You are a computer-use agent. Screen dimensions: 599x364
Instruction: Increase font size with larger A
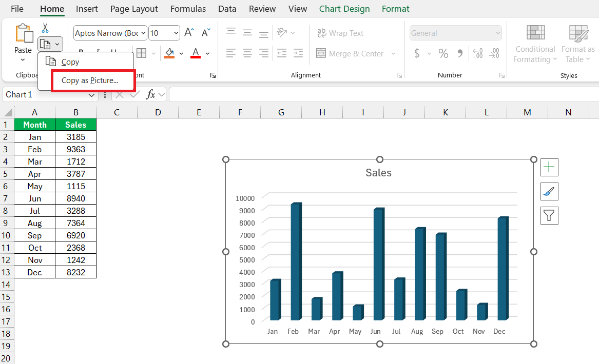click(x=189, y=32)
